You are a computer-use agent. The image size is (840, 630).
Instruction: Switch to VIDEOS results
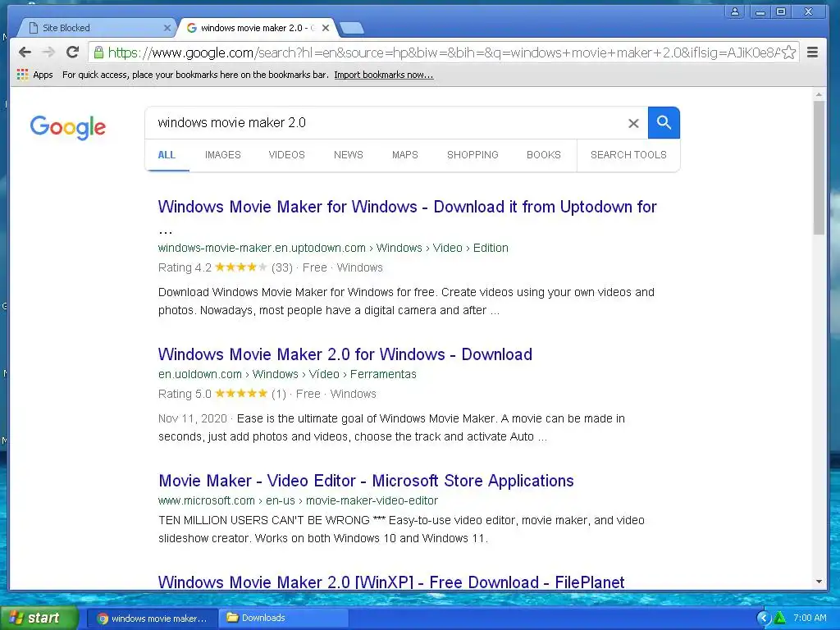pos(286,155)
